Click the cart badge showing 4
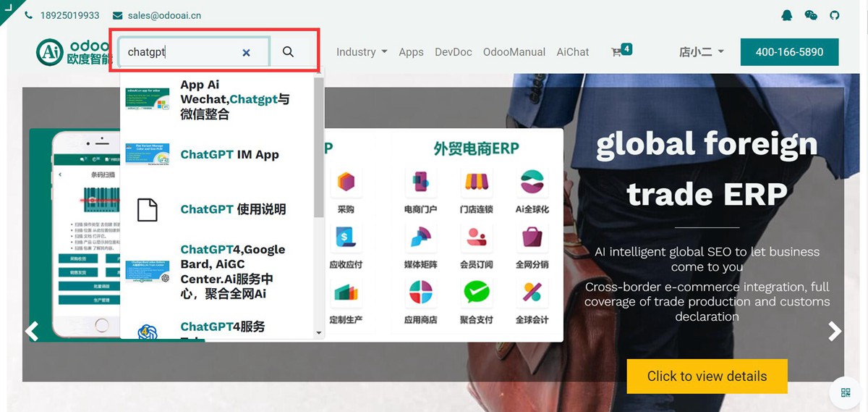The image size is (868, 412). [626, 49]
